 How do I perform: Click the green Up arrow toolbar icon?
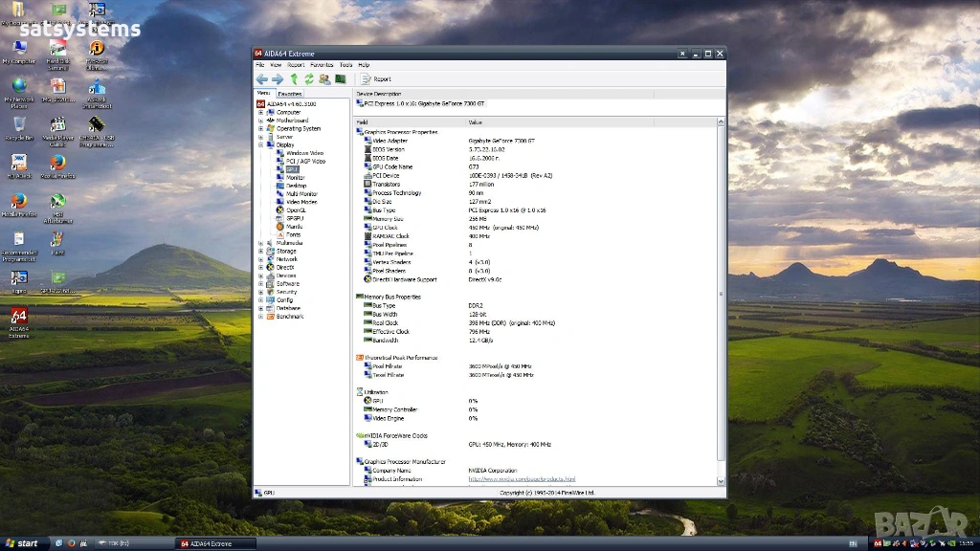coord(294,79)
